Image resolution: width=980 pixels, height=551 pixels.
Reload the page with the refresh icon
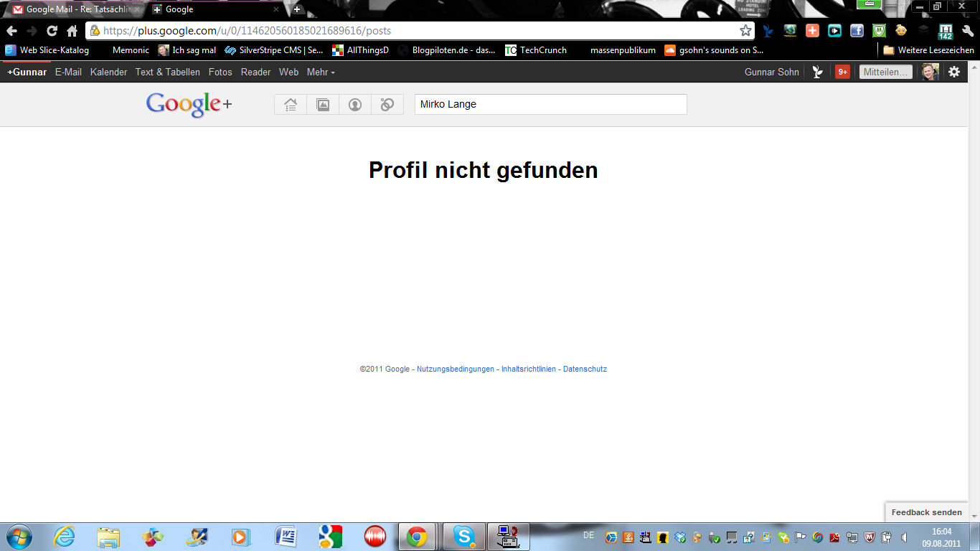[52, 31]
